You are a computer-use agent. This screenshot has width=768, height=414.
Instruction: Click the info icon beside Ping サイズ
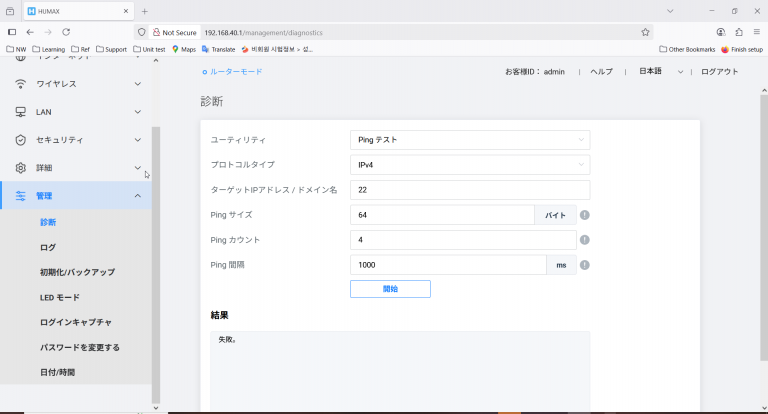(584, 215)
